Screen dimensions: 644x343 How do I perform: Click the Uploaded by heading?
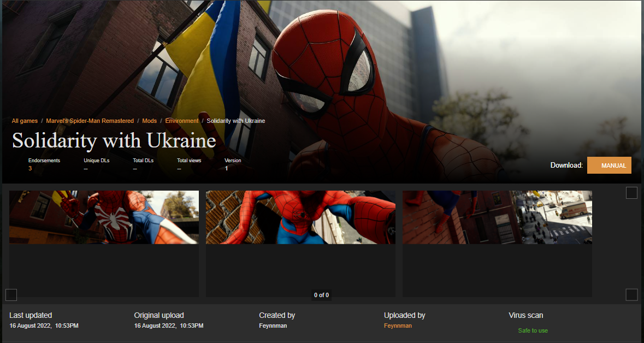pos(405,316)
